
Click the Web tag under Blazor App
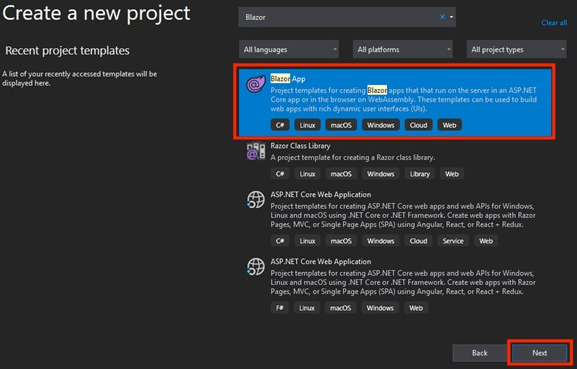point(449,125)
